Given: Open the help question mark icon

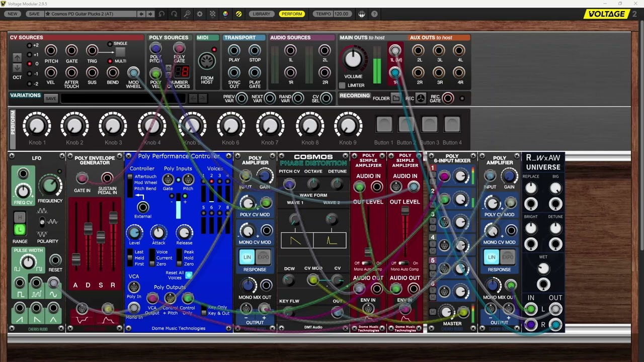Looking at the screenshot, I should pyautogui.click(x=374, y=14).
